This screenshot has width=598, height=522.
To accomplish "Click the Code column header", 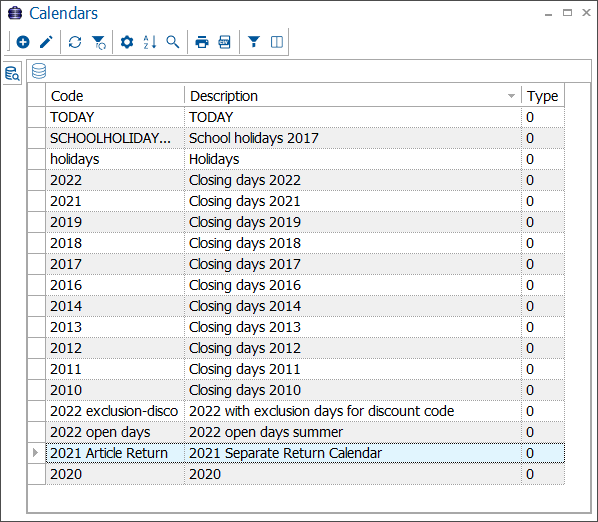I will point(115,96).
